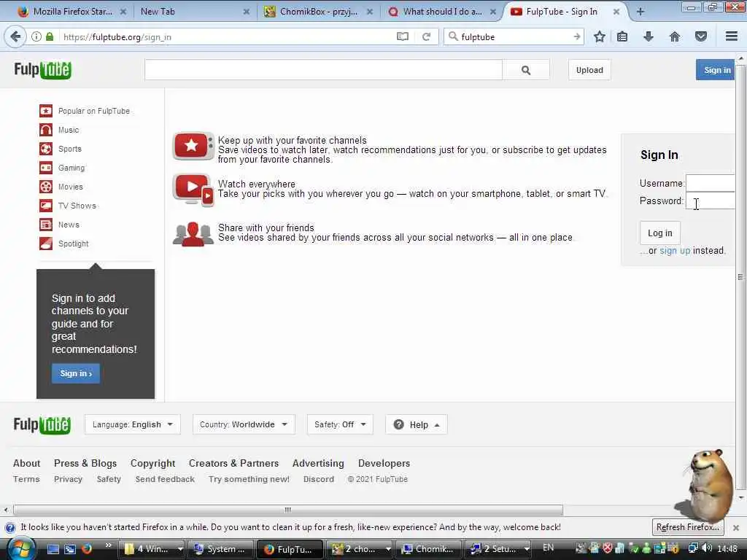Screen dimensions: 747x560
Task: Open the Creators & Partners link
Action: pos(234,463)
